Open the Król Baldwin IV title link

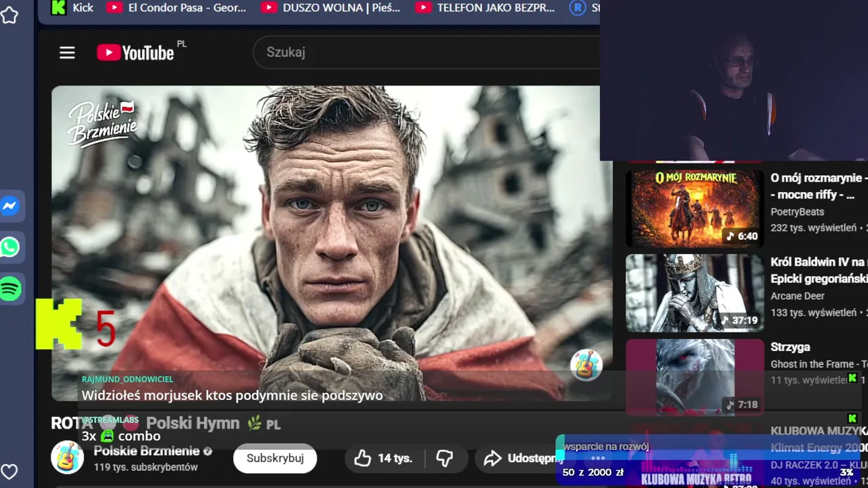(x=819, y=270)
